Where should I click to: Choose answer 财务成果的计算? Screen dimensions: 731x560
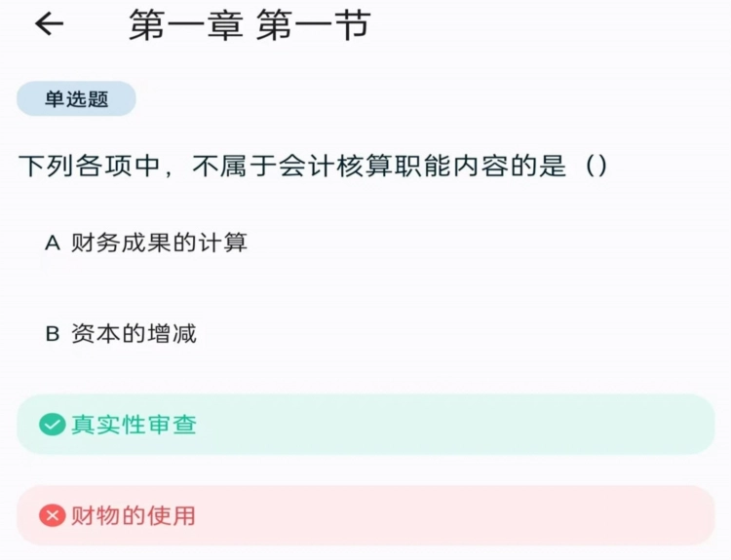(x=159, y=243)
